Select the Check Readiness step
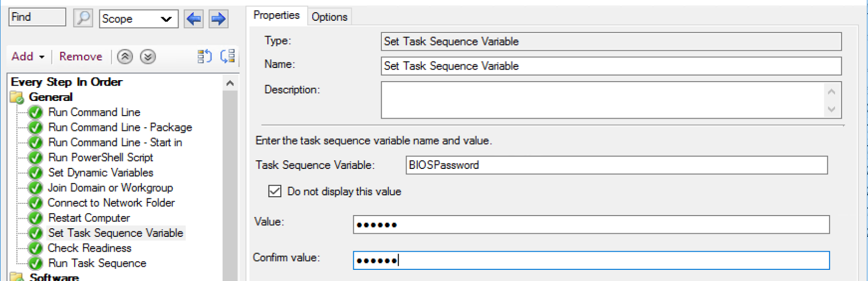 coord(90,248)
